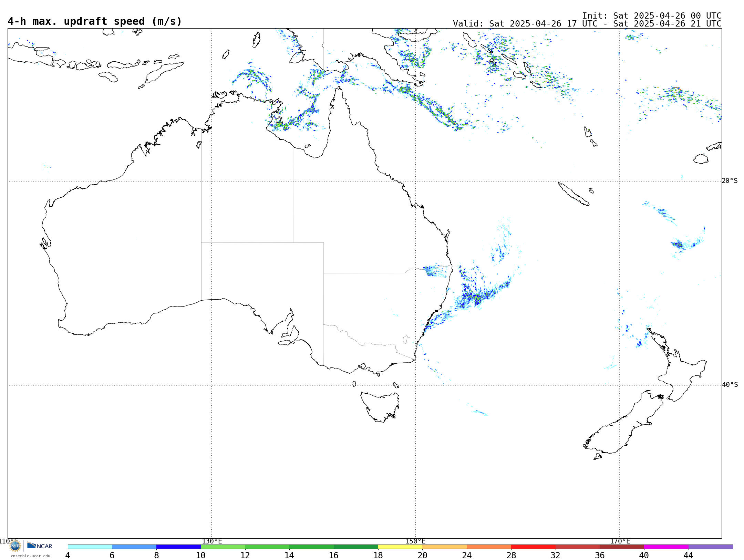Click the NSF logo icon

[x=15, y=546]
